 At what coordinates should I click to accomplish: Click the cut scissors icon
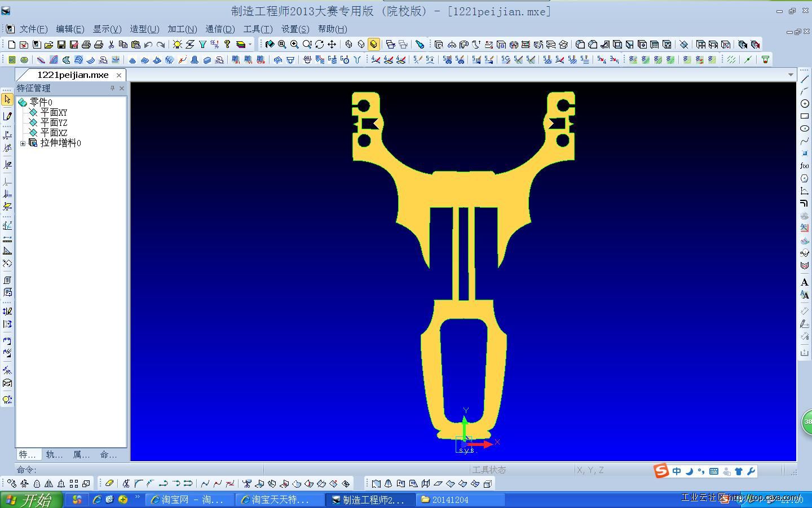pos(111,45)
